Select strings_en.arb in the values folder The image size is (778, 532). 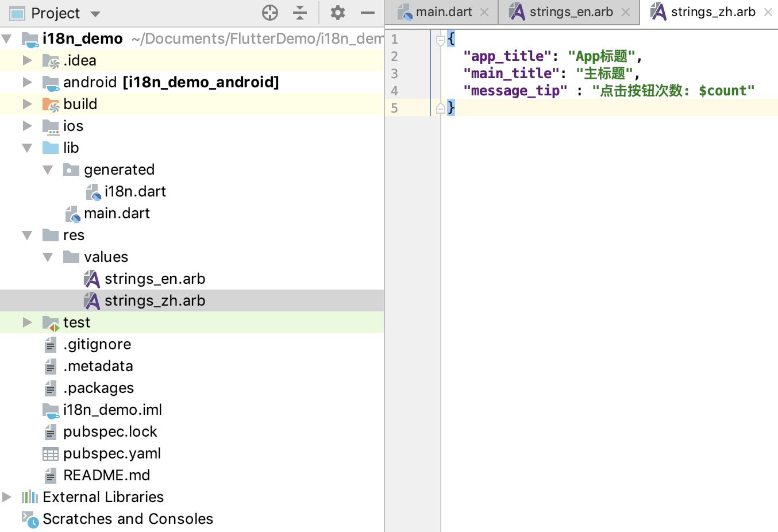[x=154, y=279]
